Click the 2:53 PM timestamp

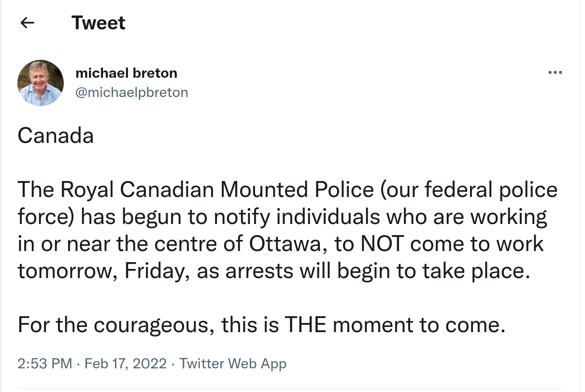click(45, 363)
